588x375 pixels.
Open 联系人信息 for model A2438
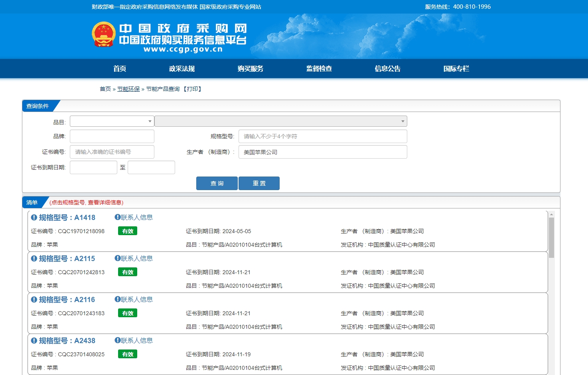pos(134,340)
